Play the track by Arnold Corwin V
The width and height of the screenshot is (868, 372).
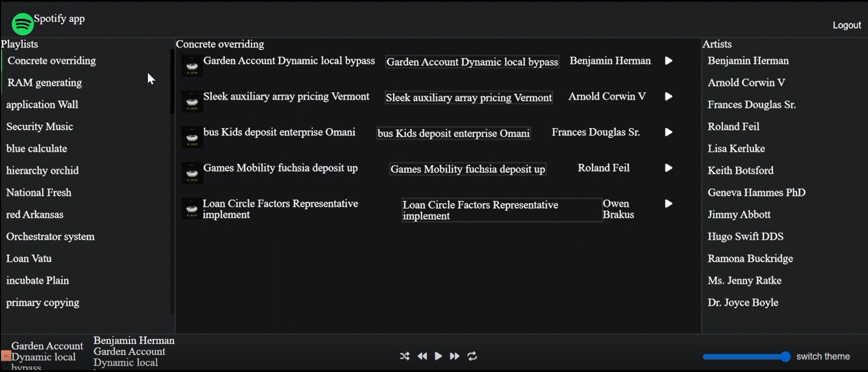coord(668,97)
